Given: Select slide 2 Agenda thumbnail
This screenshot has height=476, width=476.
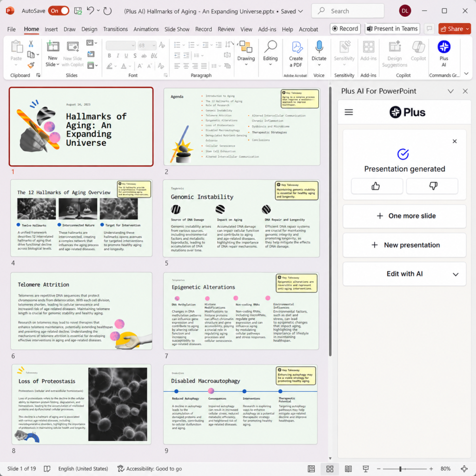Looking at the screenshot, I should (x=242, y=126).
